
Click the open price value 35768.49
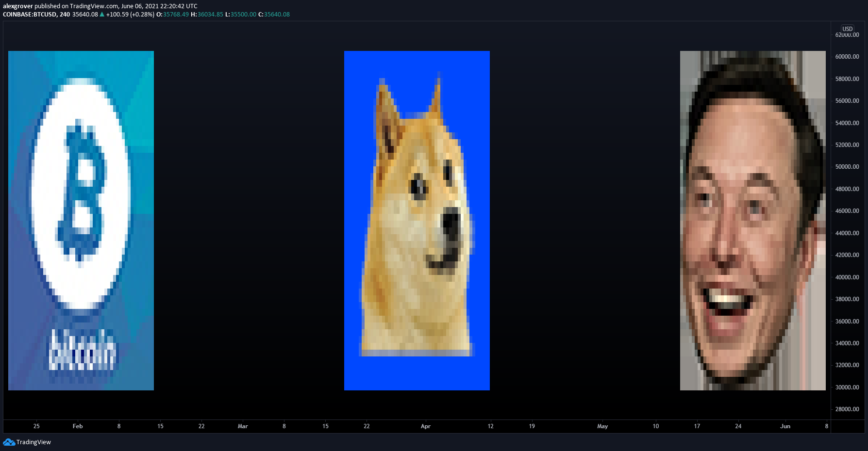(x=176, y=15)
